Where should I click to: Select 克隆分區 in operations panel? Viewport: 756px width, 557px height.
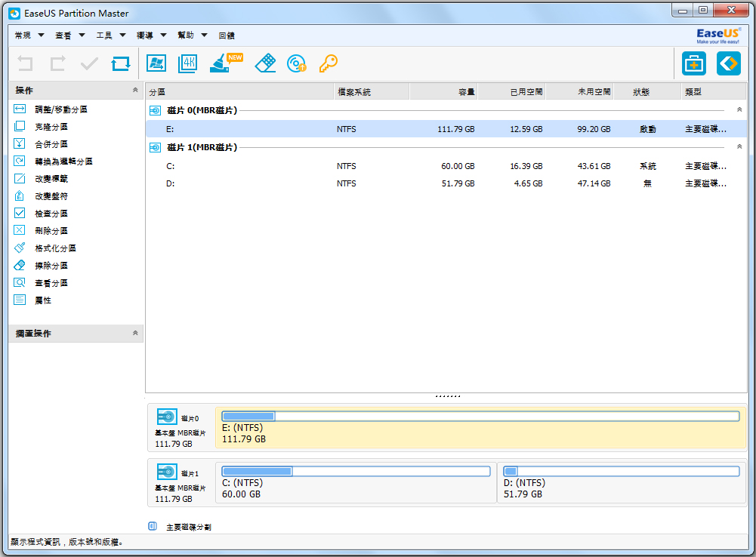pyautogui.click(x=51, y=127)
